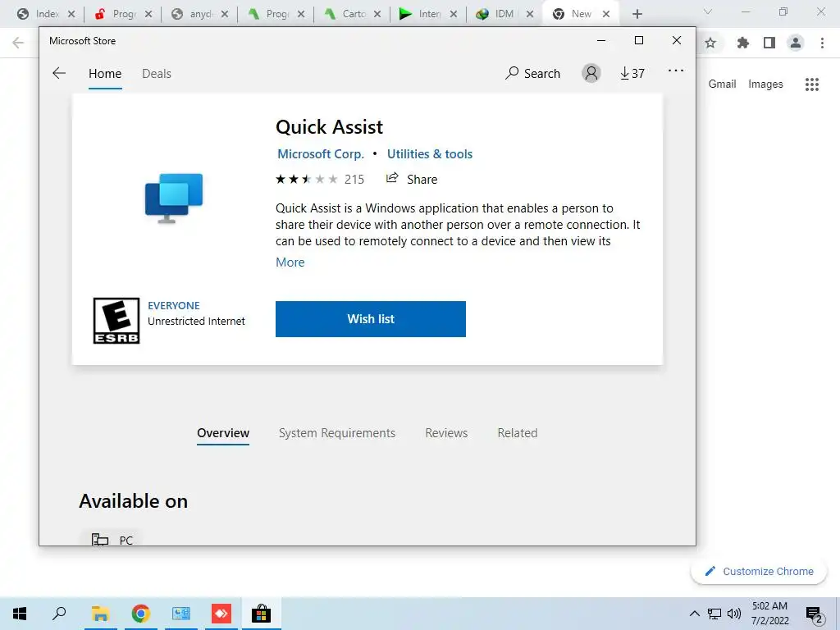Click the Chrome tab search chevron

coord(708,11)
